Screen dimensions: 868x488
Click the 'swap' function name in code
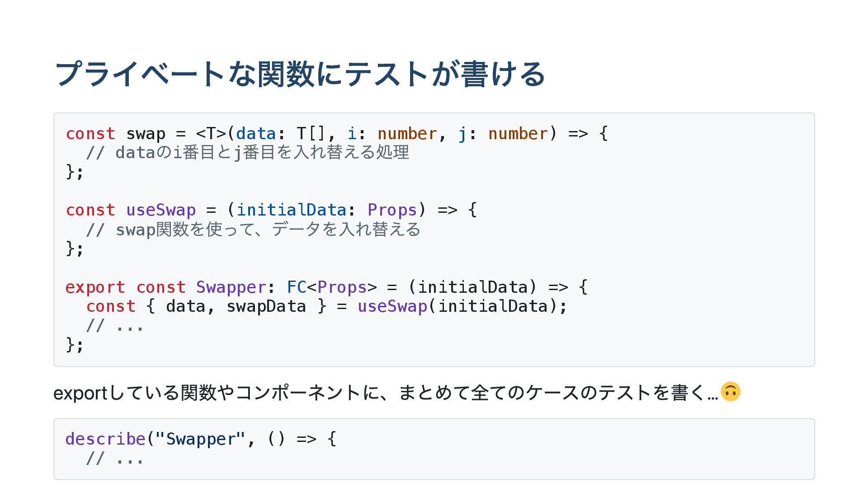(x=146, y=134)
